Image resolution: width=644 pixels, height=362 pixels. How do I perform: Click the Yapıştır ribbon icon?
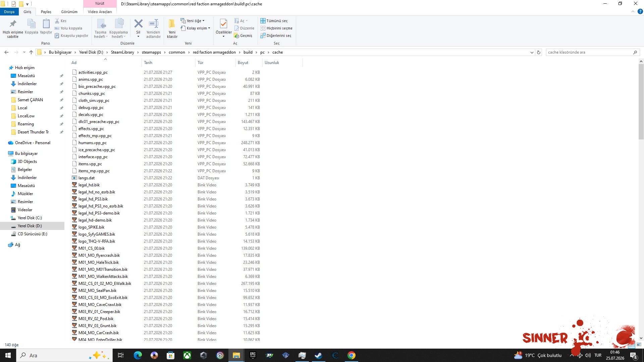46,27
